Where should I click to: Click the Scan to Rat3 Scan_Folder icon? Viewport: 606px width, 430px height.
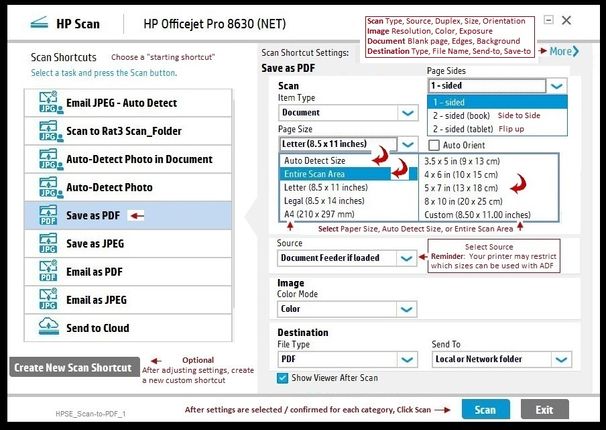tap(51, 131)
